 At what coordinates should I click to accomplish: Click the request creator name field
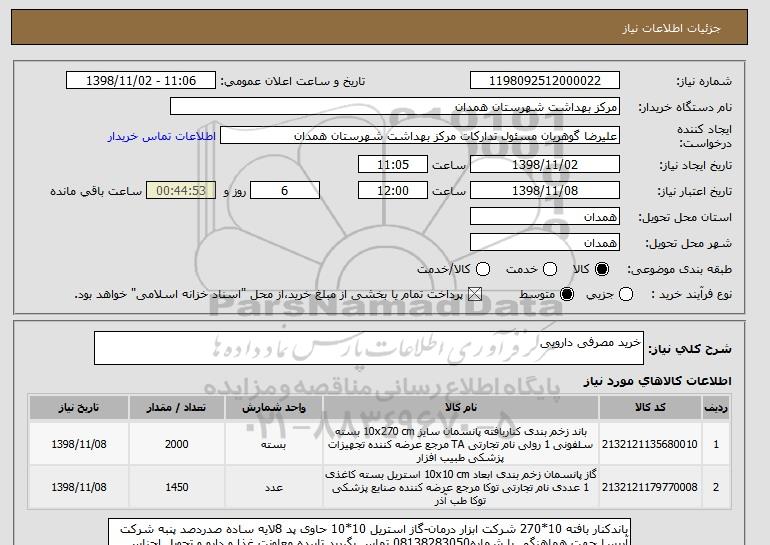(420, 136)
